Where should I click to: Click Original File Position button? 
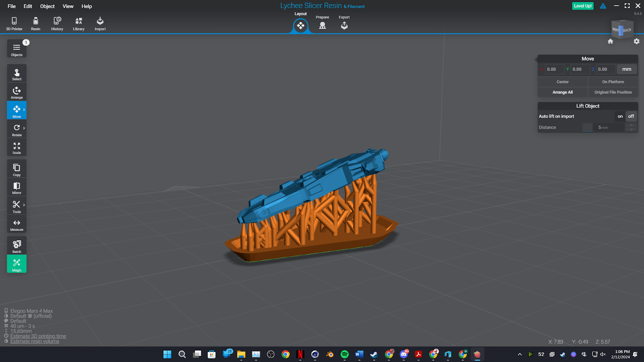click(x=613, y=92)
